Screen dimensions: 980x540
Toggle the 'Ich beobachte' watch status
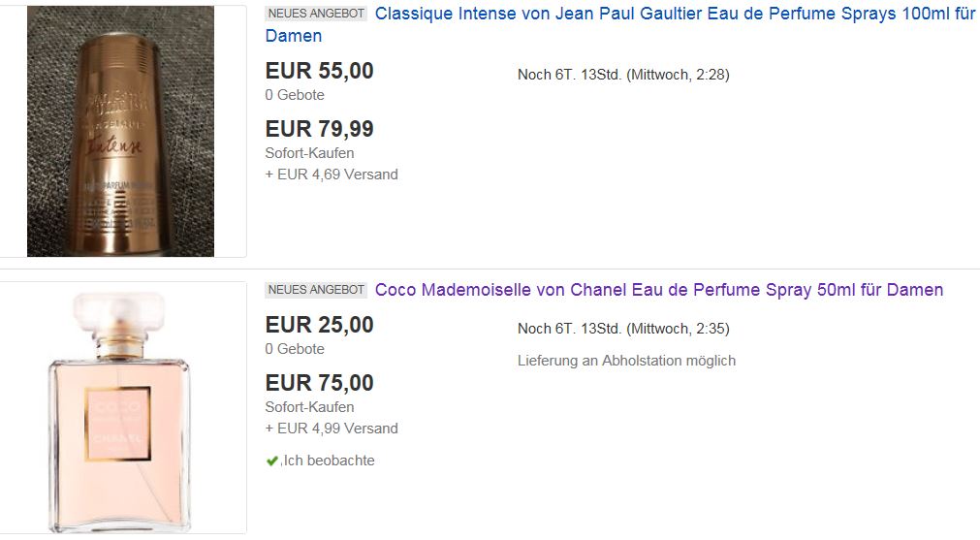click(320, 461)
